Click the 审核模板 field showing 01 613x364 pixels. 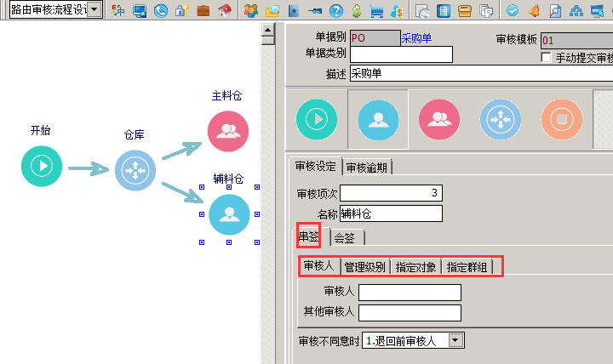[576, 41]
